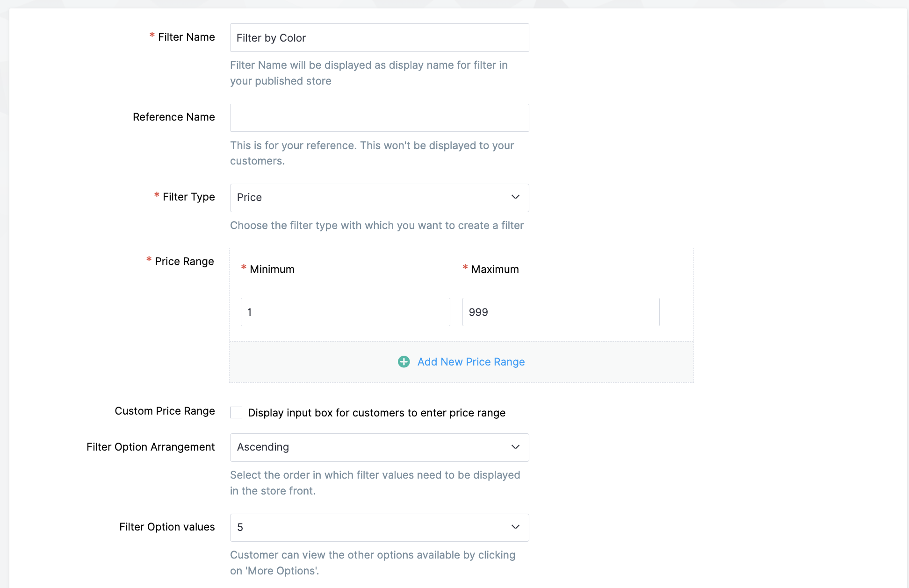Click the Minimum field label
This screenshot has width=909, height=588.
pyautogui.click(x=272, y=269)
